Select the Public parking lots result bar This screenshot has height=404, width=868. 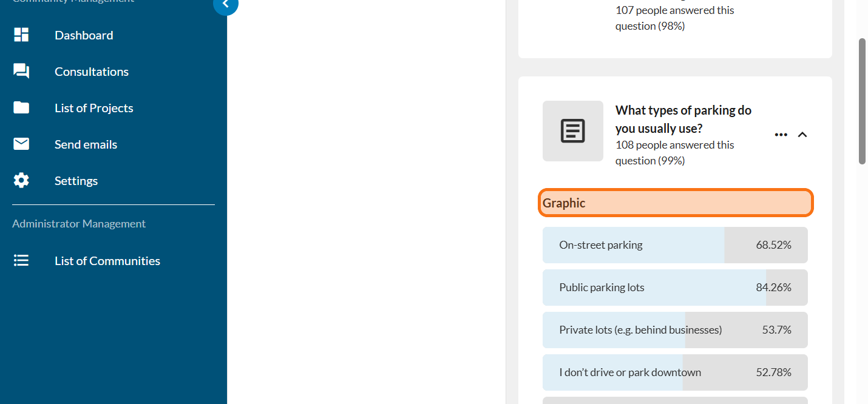pos(674,288)
